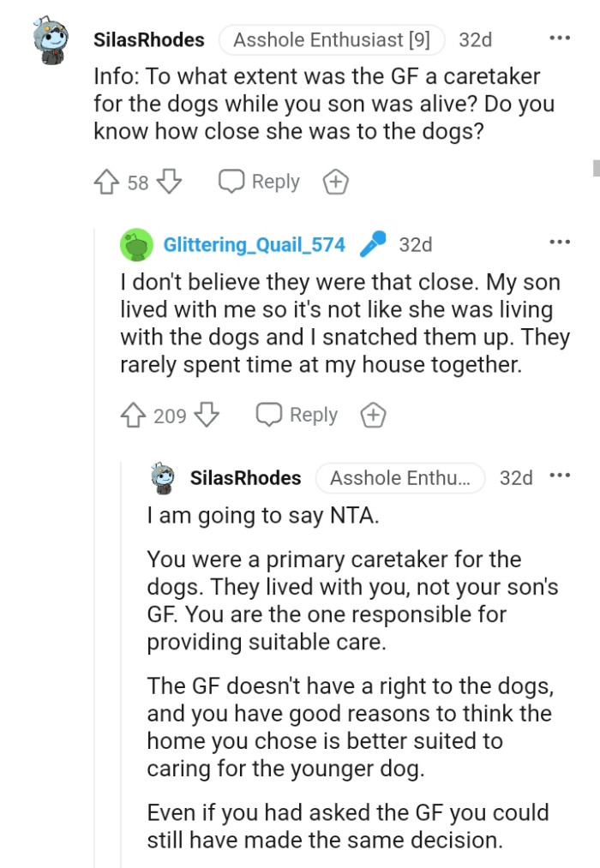
Task: Open more options for the NTA reply
Action: (x=559, y=476)
